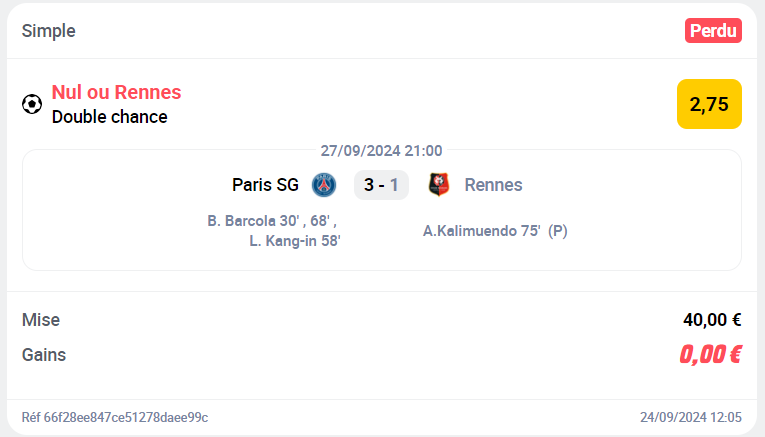Screen dimensions: 765x437
Task: Select the Simple bet type label
Action: tap(49, 31)
